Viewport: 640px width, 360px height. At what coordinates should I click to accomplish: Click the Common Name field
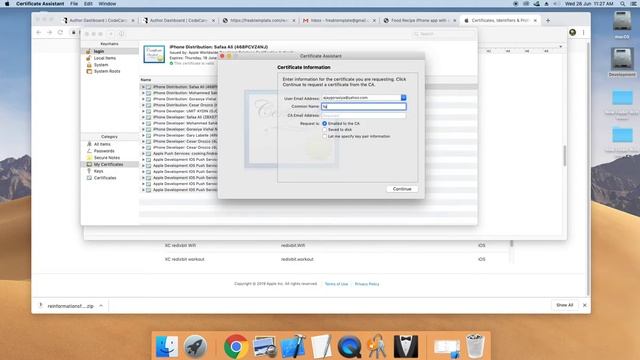pyautogui.click(x=364, y=107)
